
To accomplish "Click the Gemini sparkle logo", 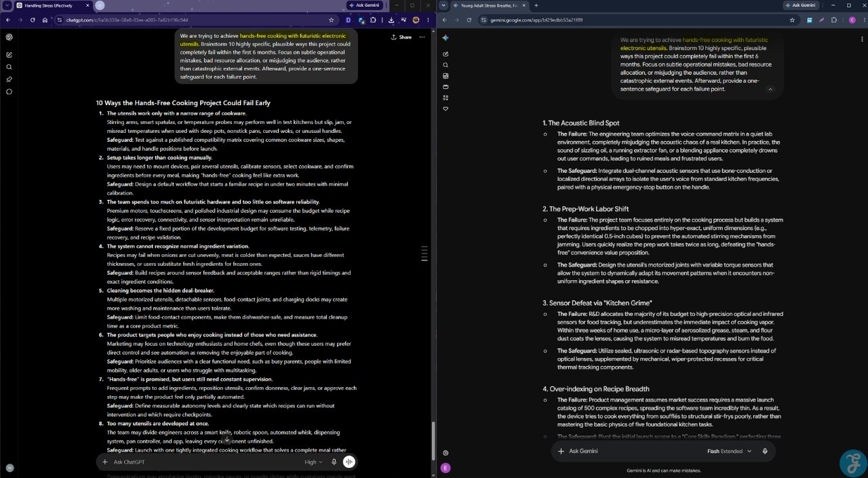I will click(446, 38).
